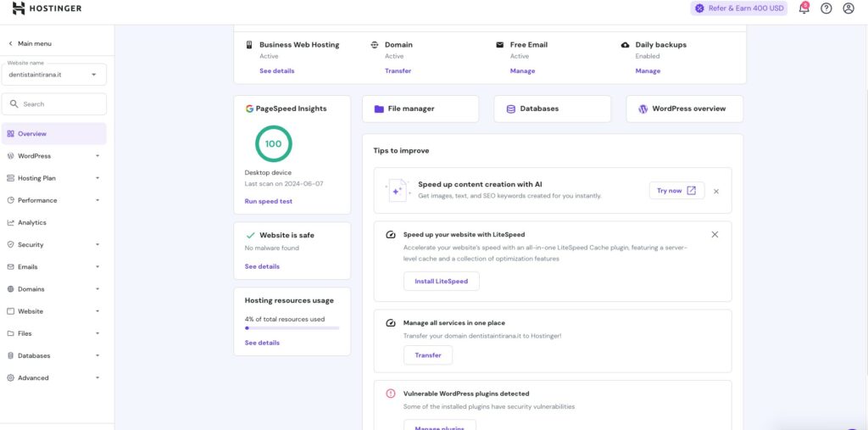Click the Free Email envelope icon

tap(500, 45)
